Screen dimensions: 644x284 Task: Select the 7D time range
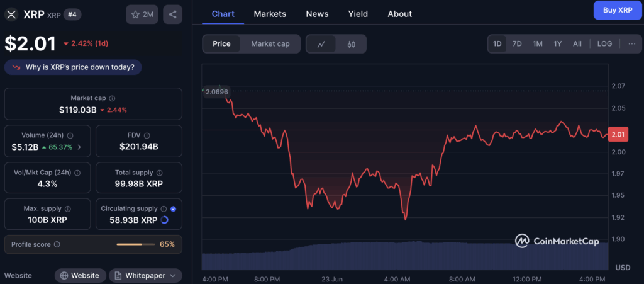click(x=517, y=44)
